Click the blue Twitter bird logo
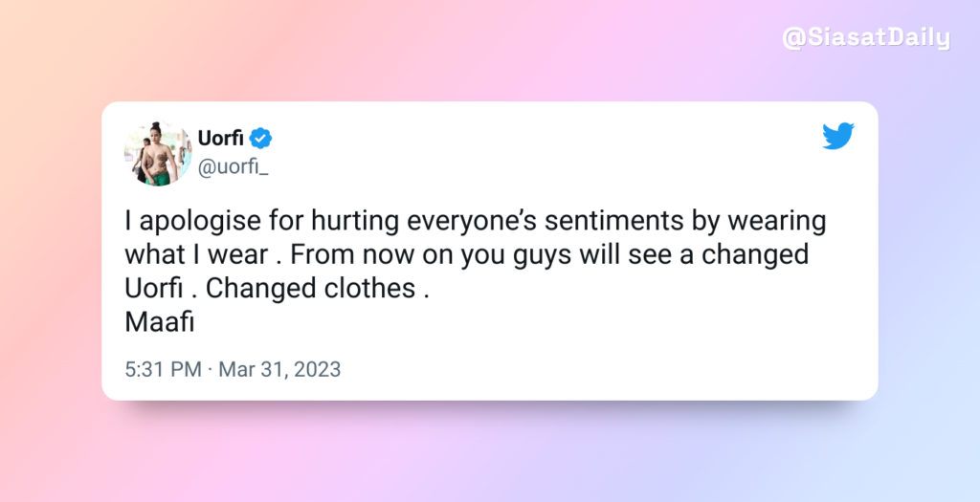 click(x=838, y=136)
